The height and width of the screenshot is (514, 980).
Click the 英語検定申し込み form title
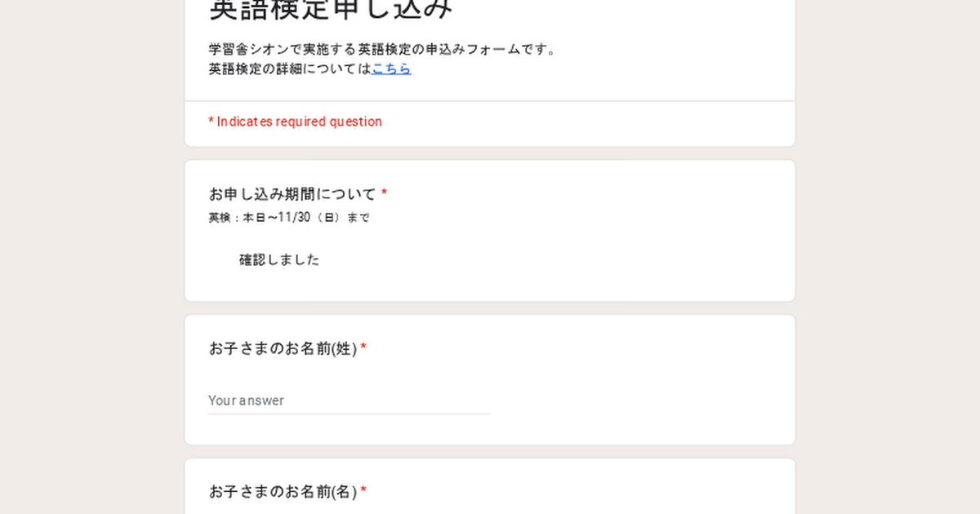[x=331, y=8]
